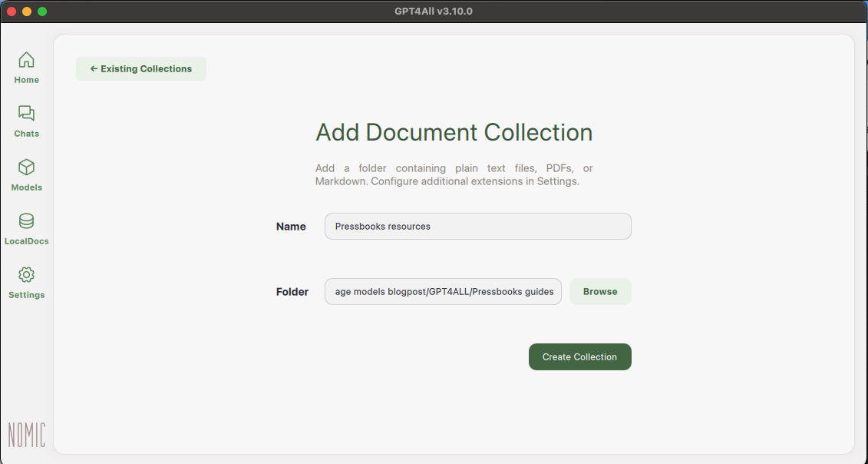Click the Create Collection button
Screen dimensions: 868x464
pos(579,356)
